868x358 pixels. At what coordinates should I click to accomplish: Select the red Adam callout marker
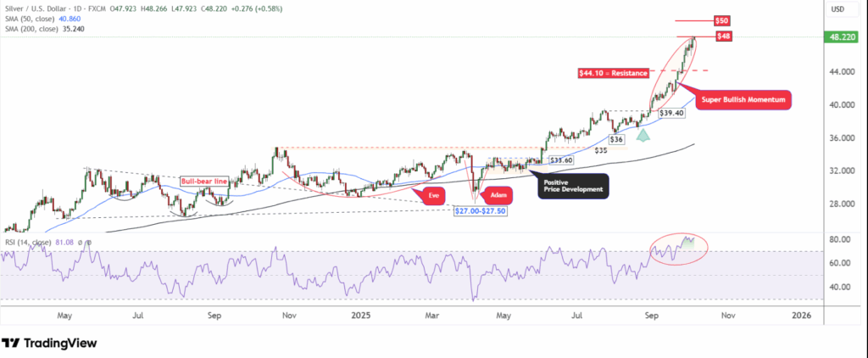(498, 195)
